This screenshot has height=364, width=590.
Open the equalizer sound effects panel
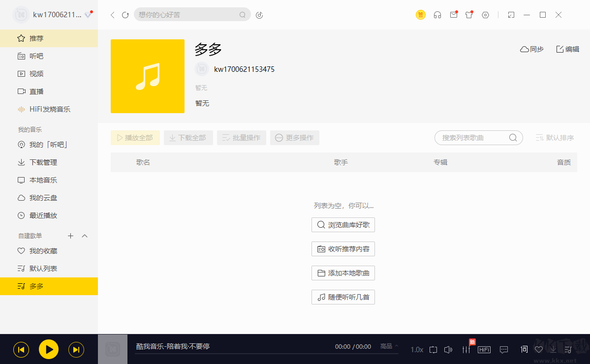coord(466,349)
